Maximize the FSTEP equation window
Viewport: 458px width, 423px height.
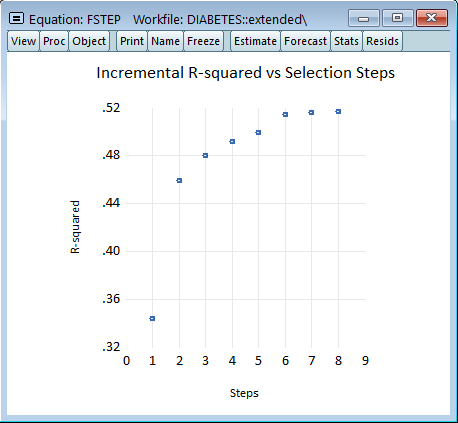click(x=397, y=18)
